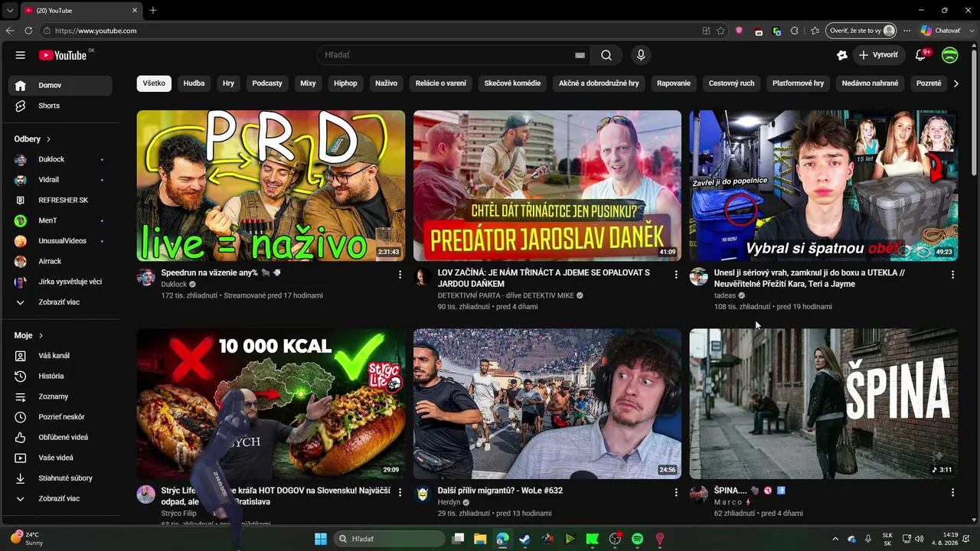Open Edge settings three-dot menu
Screen dimensions: 980x551
[906, 31]
